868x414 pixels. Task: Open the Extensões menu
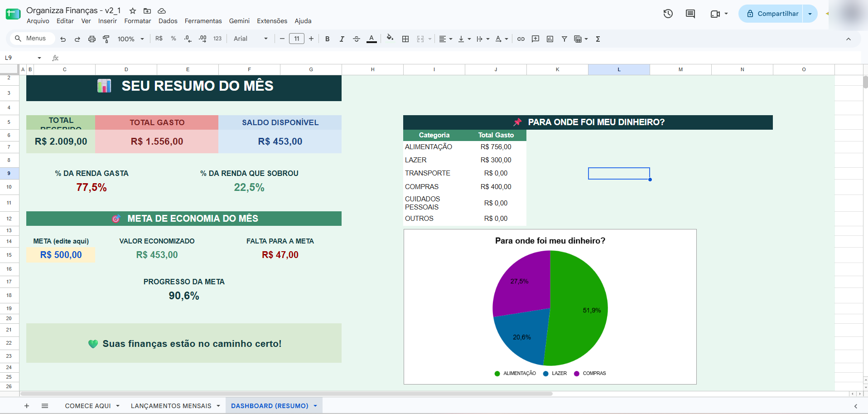click(272, 21)
